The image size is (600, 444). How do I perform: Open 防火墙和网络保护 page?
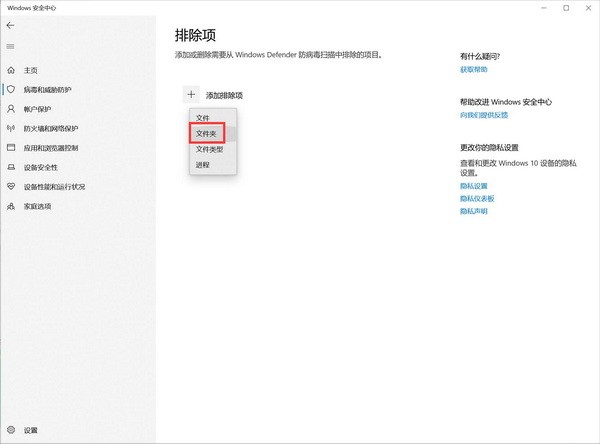click(x=51, y=129)
